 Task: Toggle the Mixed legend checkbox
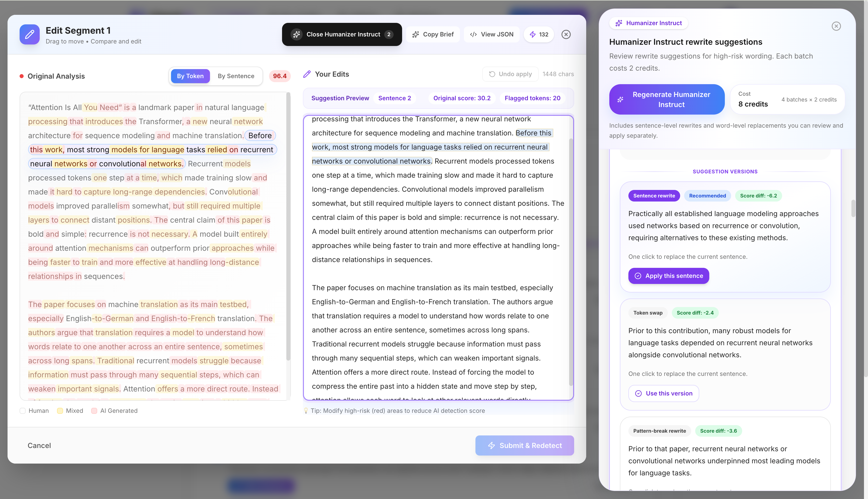60,411
